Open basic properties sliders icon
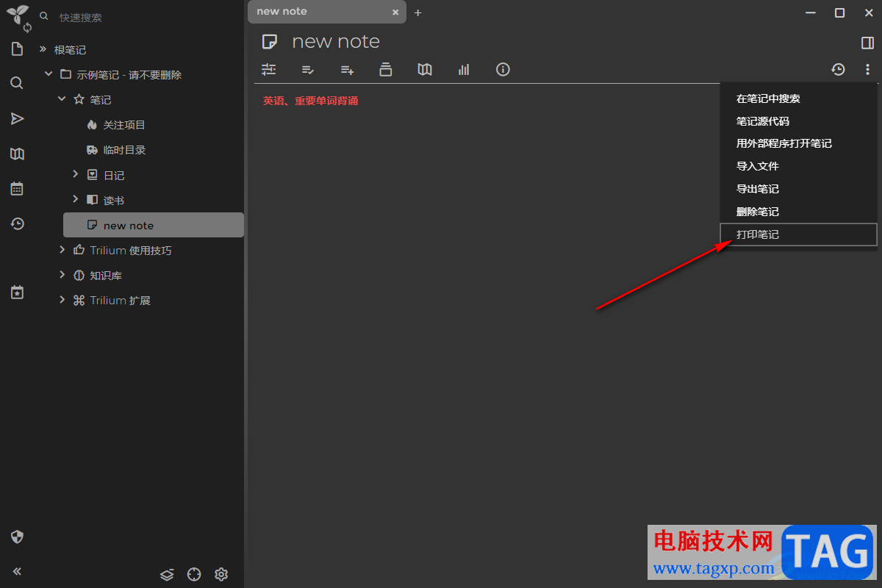 click(268, 69)
